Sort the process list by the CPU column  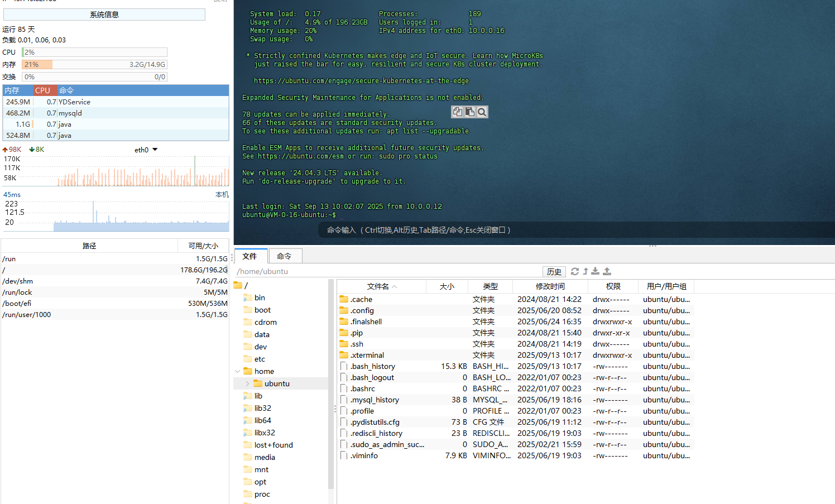tap(45, 90)
